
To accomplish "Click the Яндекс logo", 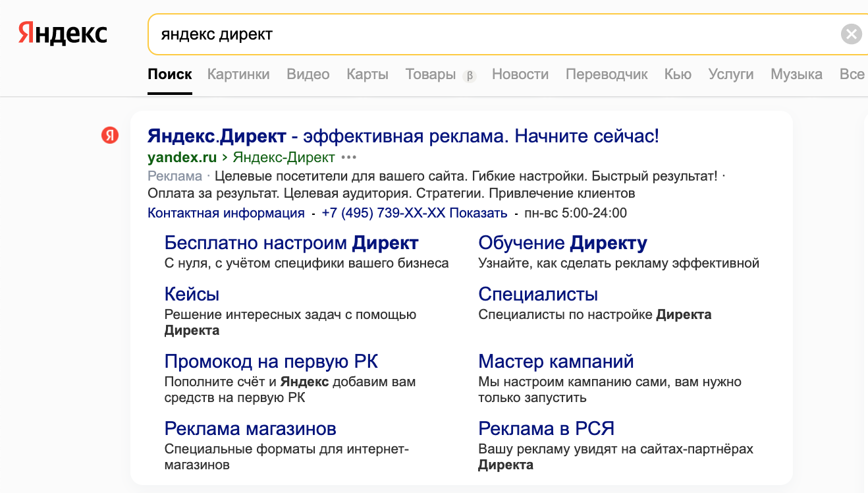I will pos(63,33).
